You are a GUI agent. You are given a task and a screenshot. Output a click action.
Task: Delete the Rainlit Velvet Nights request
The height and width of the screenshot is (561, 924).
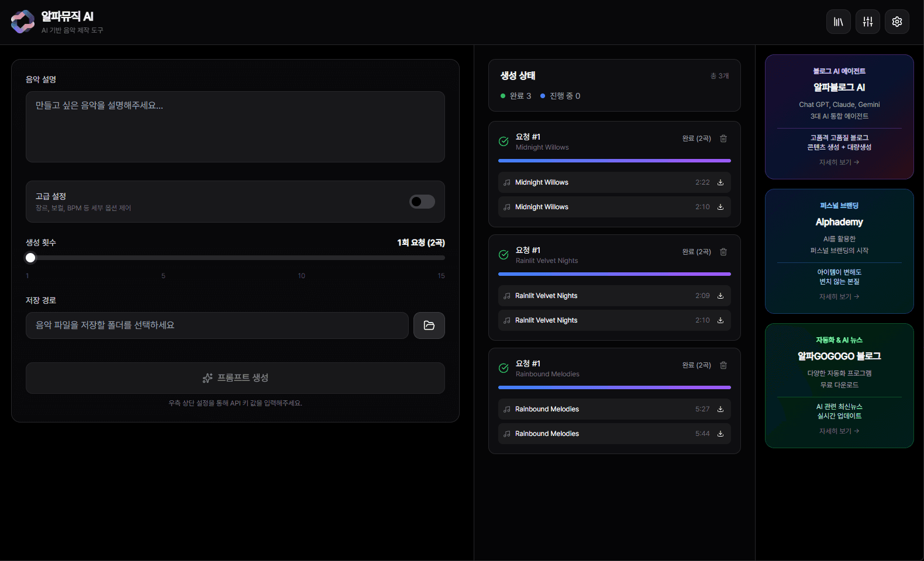(723, 252)
